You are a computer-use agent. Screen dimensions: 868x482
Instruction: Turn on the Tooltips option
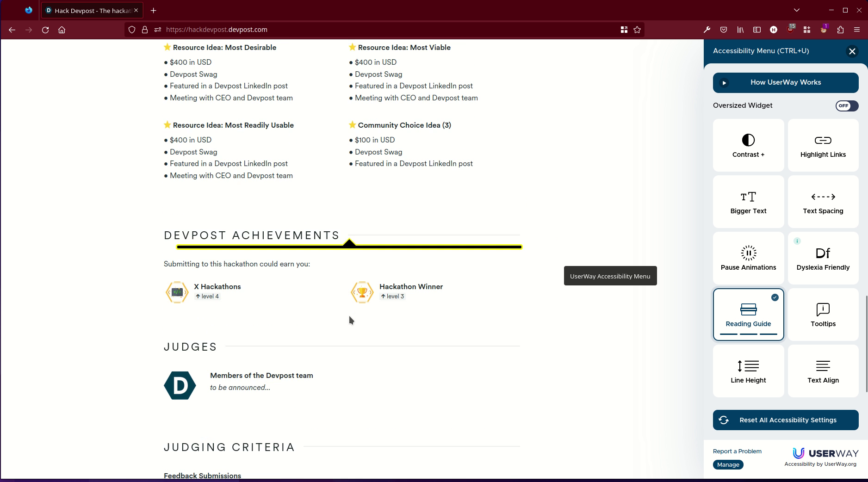823,315
